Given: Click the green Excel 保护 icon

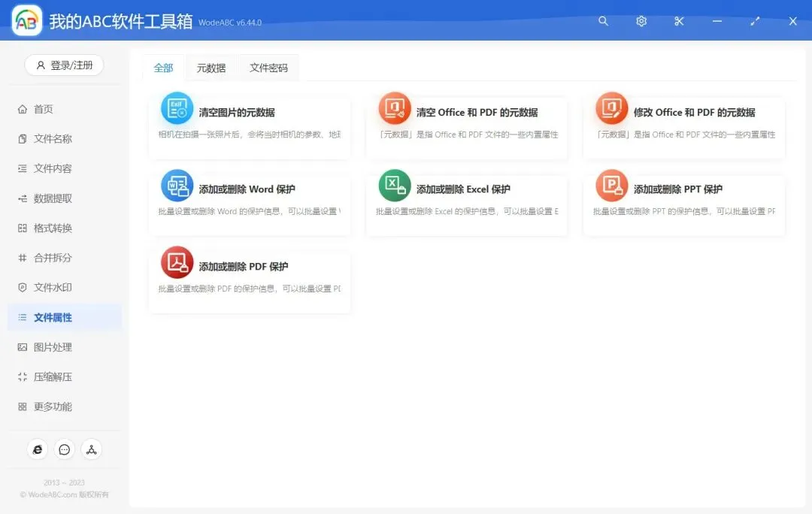Looking at the screenshot, I should point(395,186).
